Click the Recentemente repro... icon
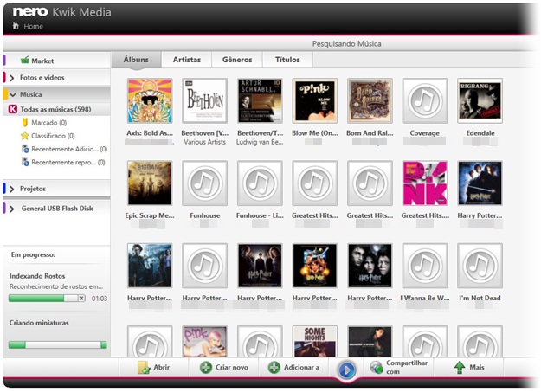Viewport: 541px width, 392px height. click(25, 162)
